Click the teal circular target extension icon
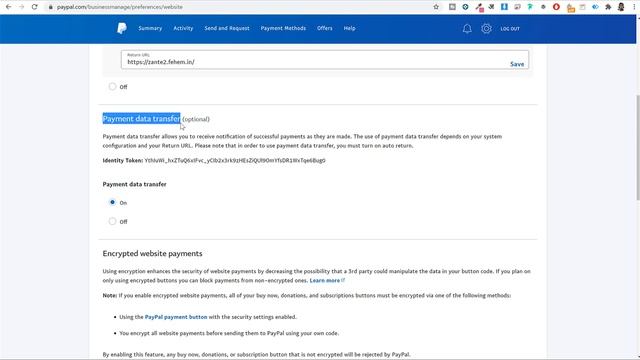The image size is (640, 360). (465, 7)
